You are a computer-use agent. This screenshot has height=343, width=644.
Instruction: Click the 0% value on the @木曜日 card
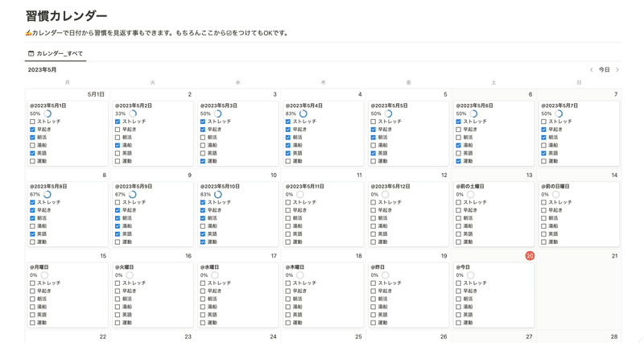click(289, 275)
